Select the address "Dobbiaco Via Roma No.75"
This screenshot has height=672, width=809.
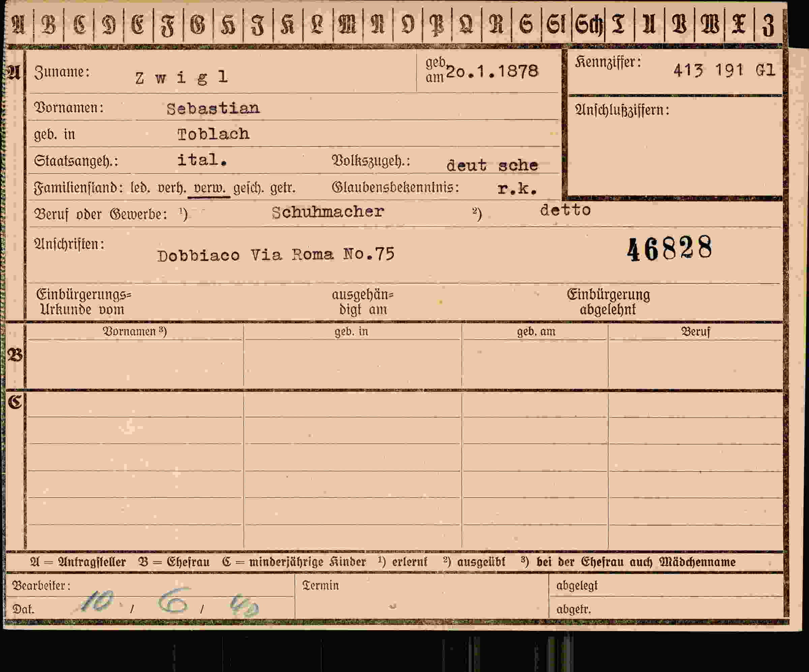276,255
